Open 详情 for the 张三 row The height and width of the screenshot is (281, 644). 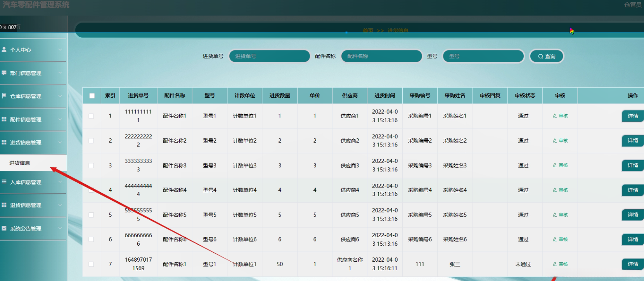click(633, 264)
